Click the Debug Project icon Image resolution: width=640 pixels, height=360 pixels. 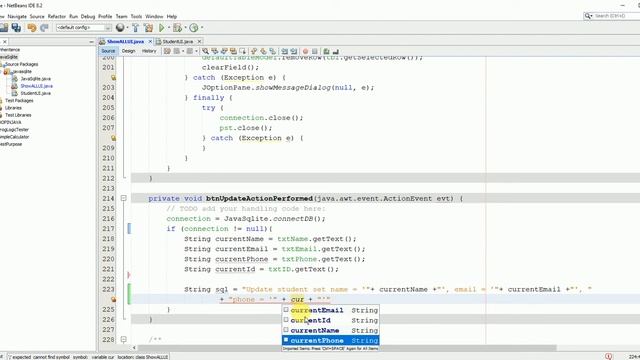pos(177,27)
